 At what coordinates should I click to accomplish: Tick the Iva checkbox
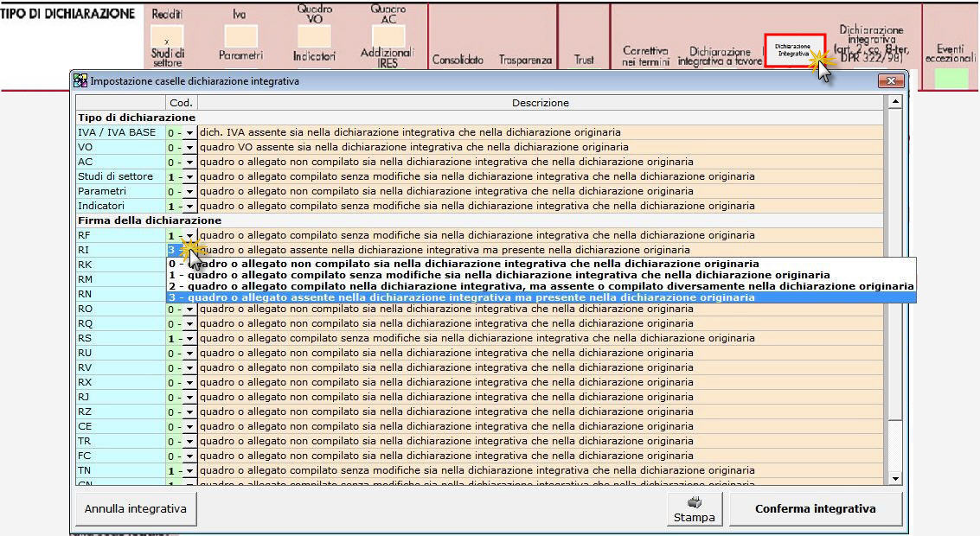pos(240,36)
